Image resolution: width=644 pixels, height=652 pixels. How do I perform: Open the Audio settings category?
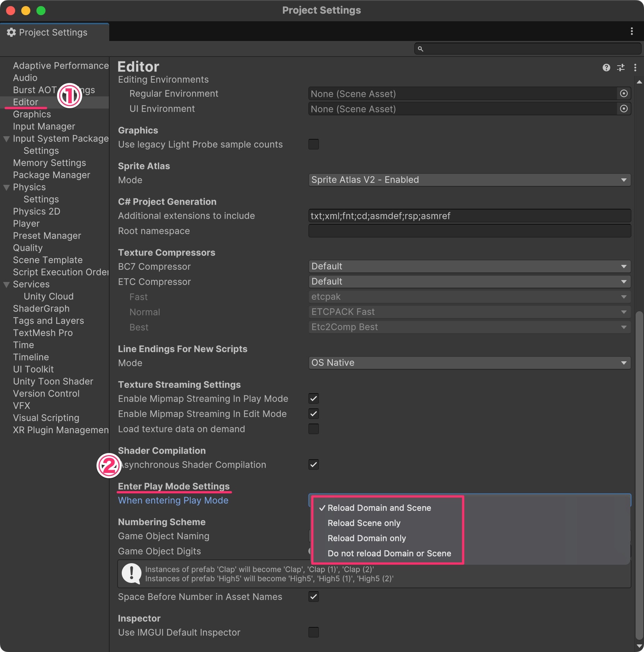25,78
